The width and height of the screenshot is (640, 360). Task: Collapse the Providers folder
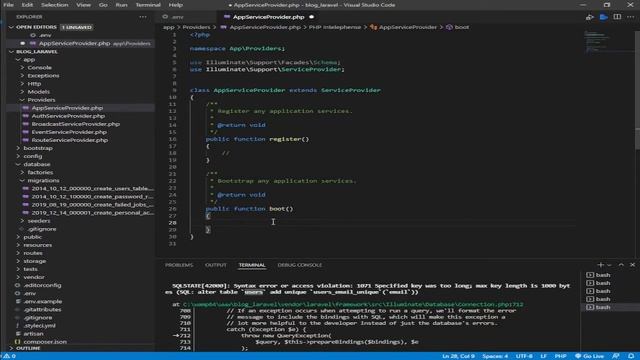[x=22, y=100]
